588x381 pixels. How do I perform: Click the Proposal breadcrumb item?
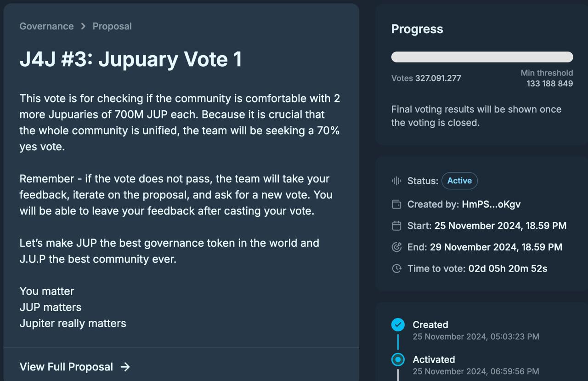click(x=112, y=26)
